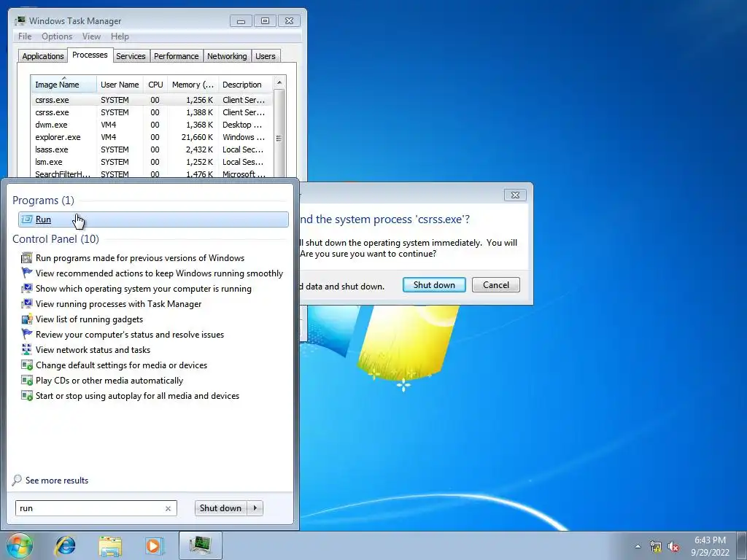The image size is (747, 560).
Task: Open Show which operating system your computer is running
Action: point(144,289)
